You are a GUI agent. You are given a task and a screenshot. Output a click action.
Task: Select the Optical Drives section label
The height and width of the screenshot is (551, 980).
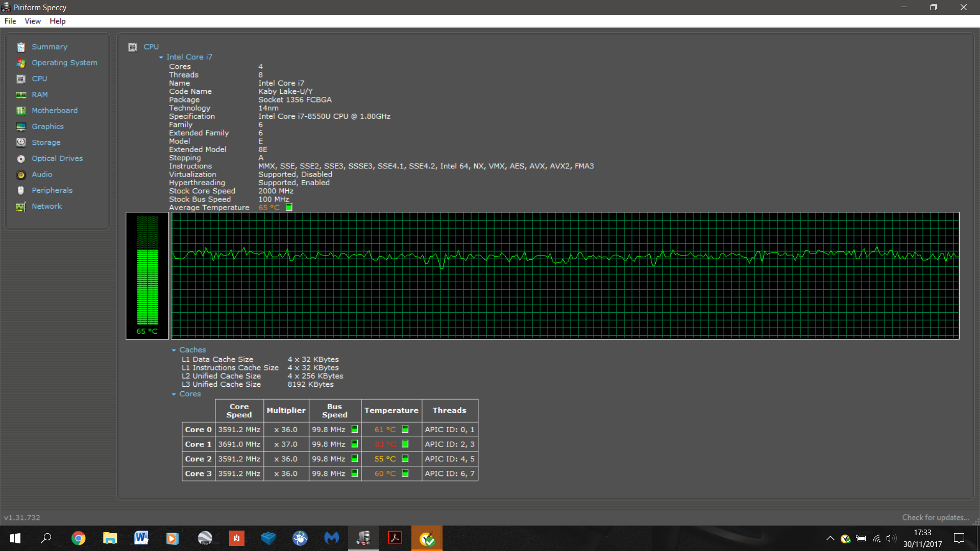57,159
